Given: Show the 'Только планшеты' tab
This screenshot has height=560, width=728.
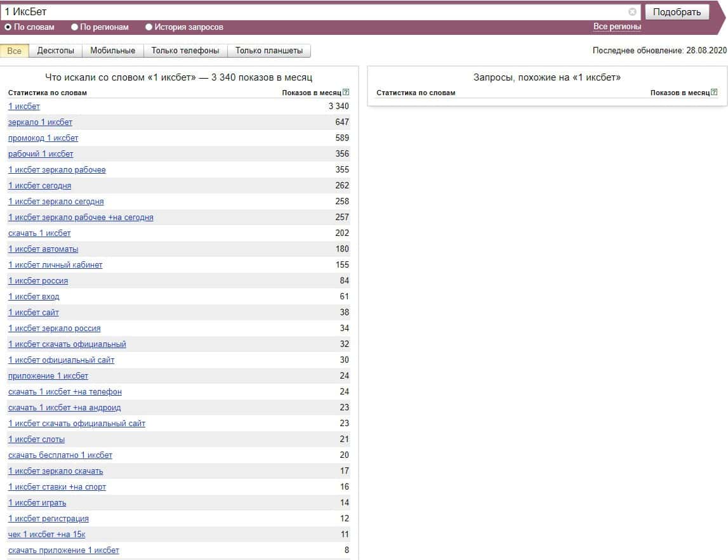Looking at the screenshot, I should tap(269, 51).
